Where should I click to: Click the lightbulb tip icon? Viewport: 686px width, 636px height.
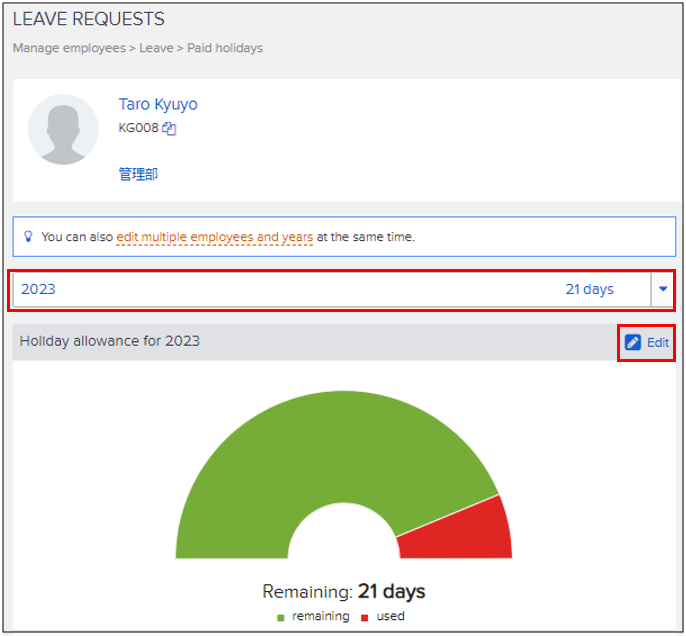29,237
